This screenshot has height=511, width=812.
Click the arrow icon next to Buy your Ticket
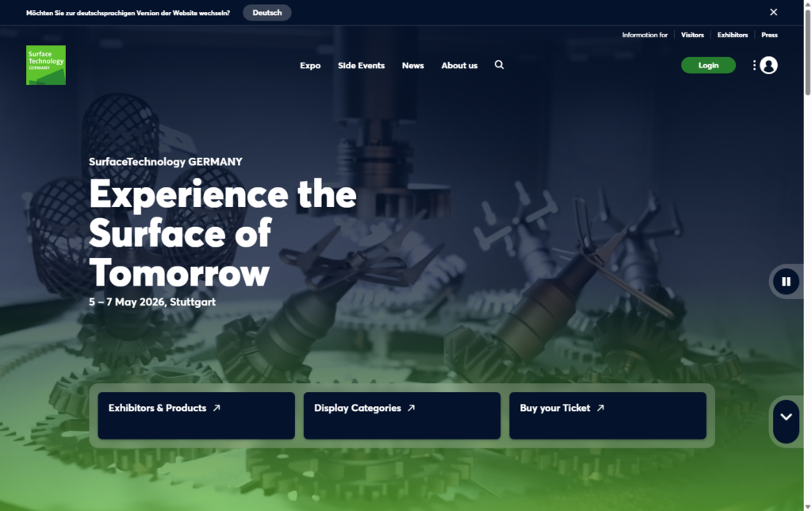(600, 408)
